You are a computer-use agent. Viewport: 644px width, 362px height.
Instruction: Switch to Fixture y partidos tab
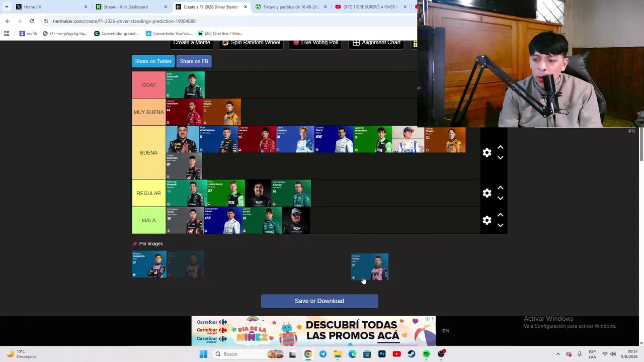coord(291,7)
